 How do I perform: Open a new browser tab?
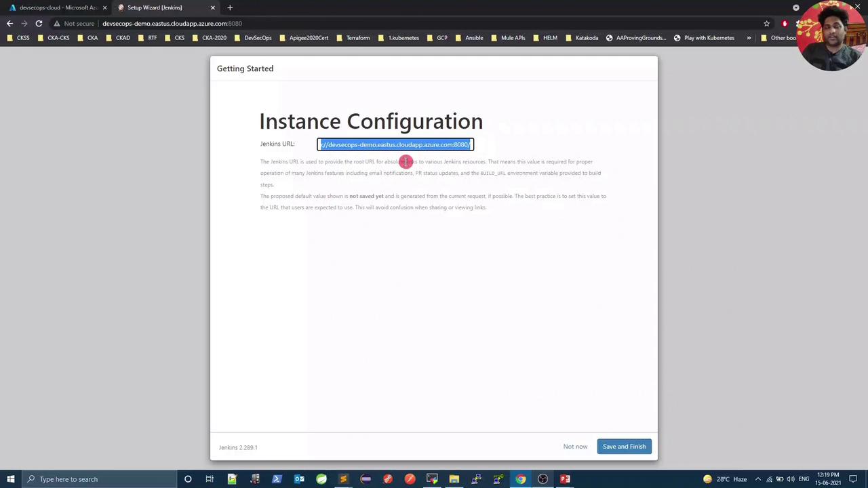click(230, 7)
